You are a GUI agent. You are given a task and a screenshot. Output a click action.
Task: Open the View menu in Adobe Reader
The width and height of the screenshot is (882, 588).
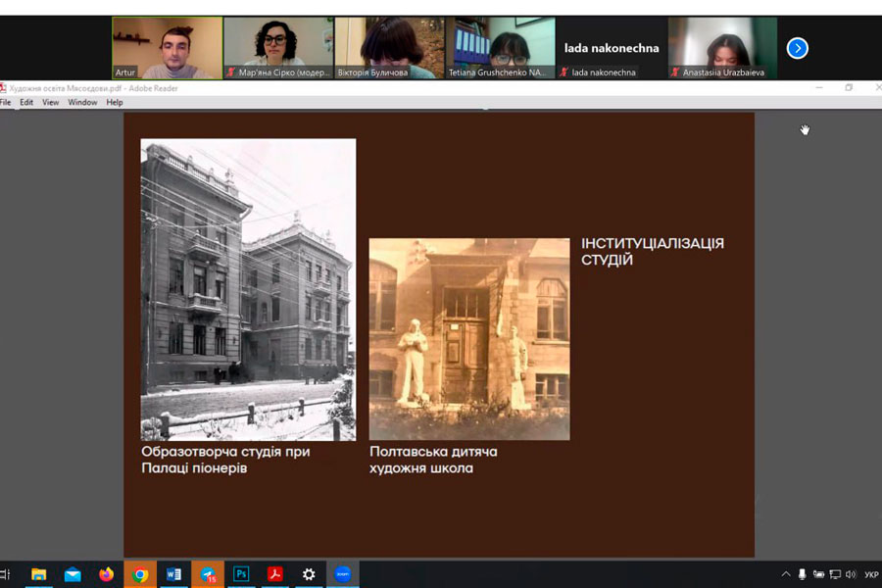click(x=51, y=102)
